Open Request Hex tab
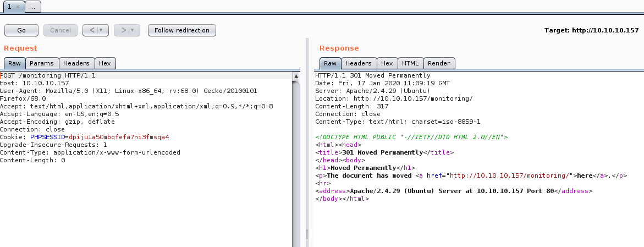644x247 pixels. pyautogui.click(x=105, y=63)
